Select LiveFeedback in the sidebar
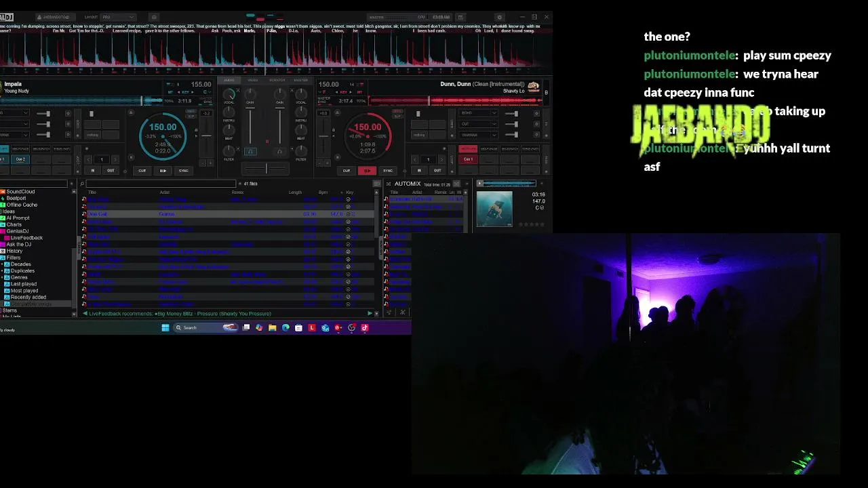The width and height of the screenshot is (868, 488). (26, 238)
